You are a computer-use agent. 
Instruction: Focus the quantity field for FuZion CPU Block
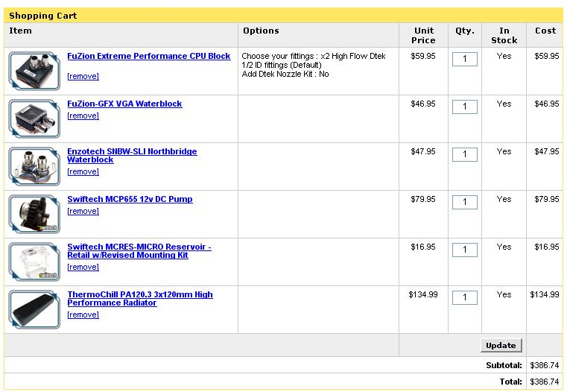pos(465,59)
